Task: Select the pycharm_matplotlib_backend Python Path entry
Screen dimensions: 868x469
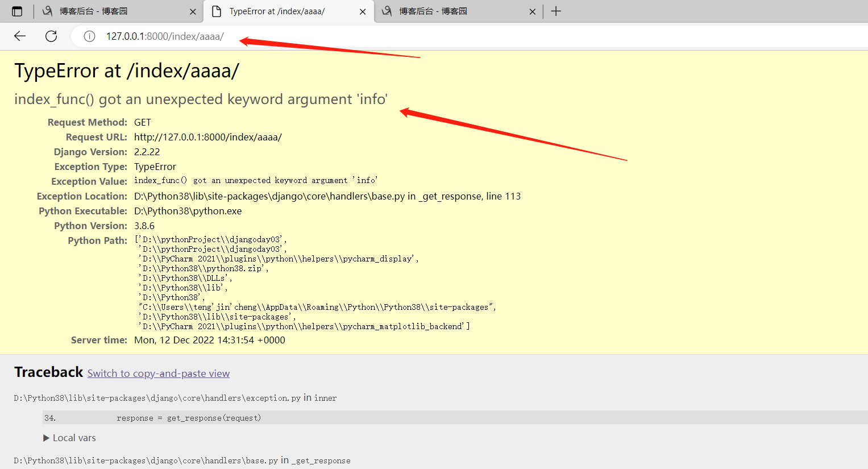Action: [x=304, y=326]
